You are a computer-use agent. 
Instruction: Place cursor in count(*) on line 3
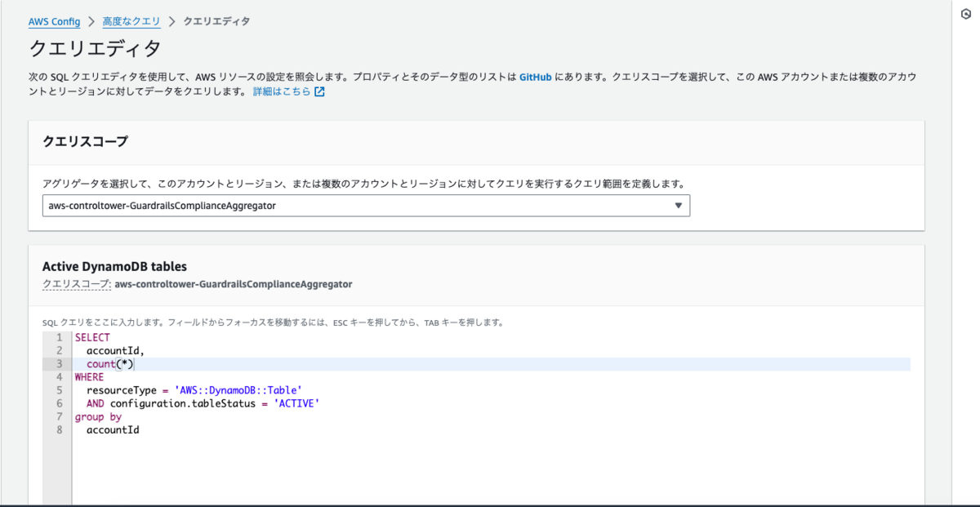coord(109,364)
